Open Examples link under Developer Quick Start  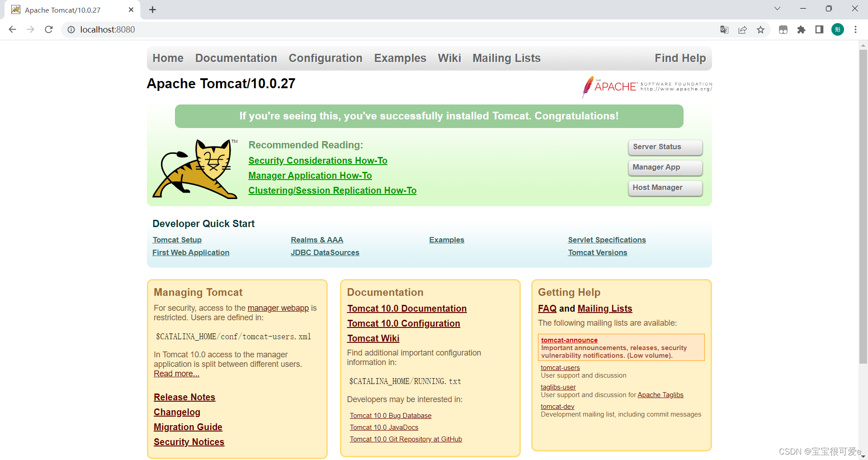[447, 240]
